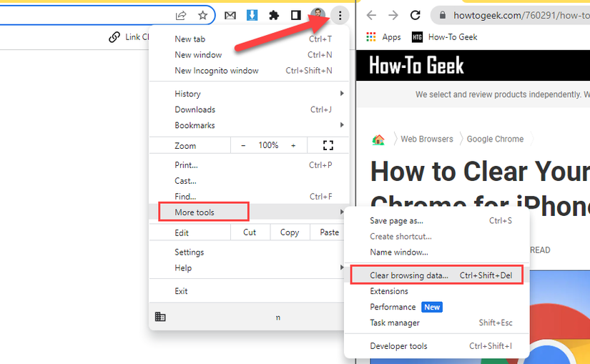The height and width of the screenshot is (364, 590).
Task: Open the profile avatar menu
Action: (318, 15)
